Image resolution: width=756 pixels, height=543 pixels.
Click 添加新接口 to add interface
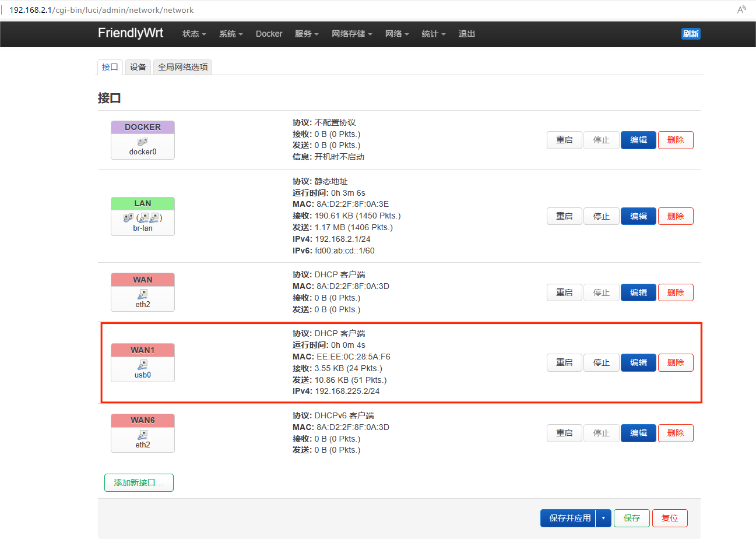(139, 482)
